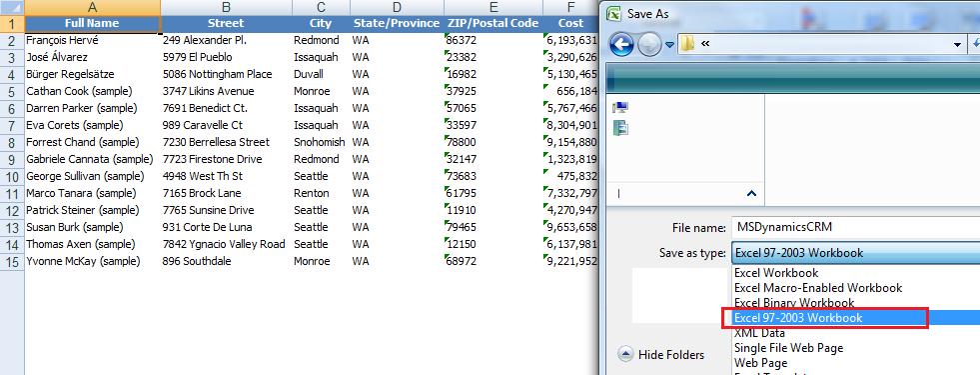Select the Full Name header cell
Viewport: 980px width, 375px height.
[93, 23]
